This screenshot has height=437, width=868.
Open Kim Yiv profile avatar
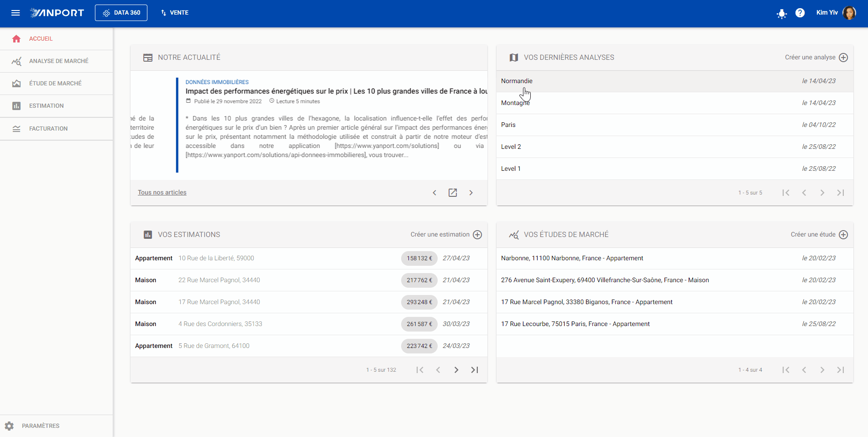[x=849, y=13]
